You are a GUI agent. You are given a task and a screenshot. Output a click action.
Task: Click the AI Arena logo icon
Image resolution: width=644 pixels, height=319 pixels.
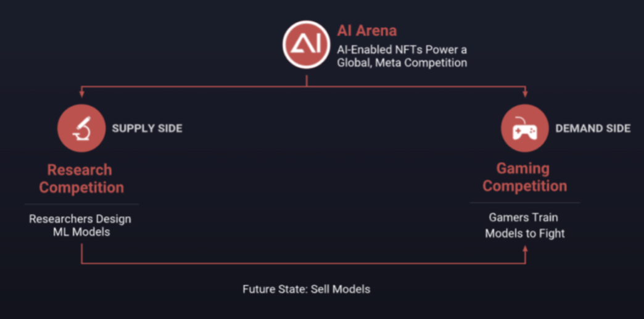(x=306, y=43)
